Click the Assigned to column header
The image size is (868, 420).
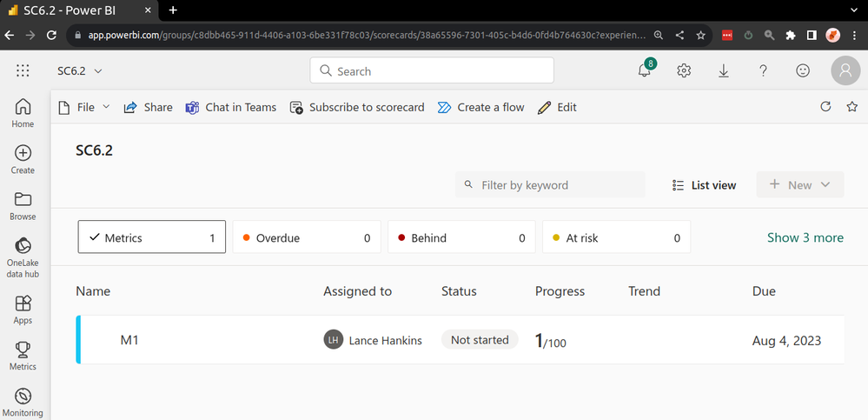pos(358,291)
